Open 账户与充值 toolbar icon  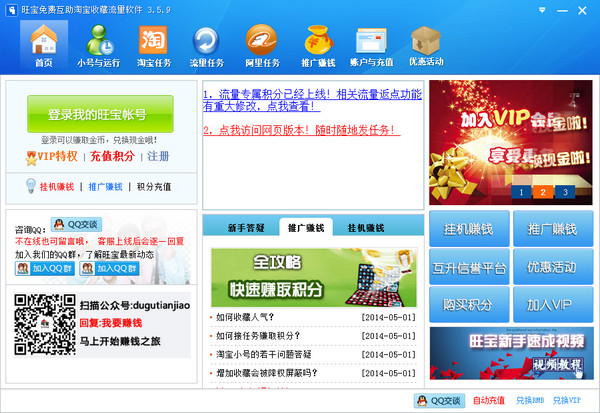coord(372,45)
